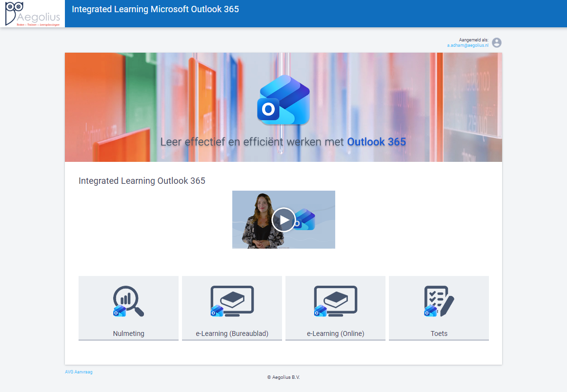Open the Toets checklist pencil icon
Screen dimensions: 567x392
[439, 301]
